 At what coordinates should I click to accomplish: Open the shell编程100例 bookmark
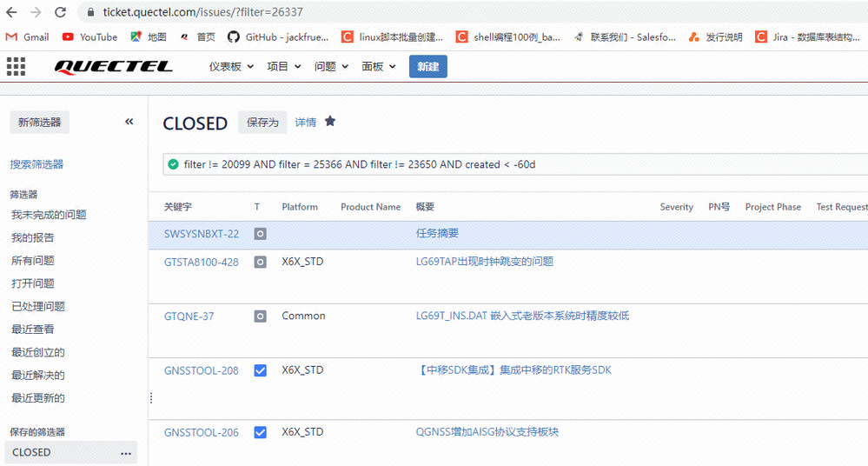(507, 37)
